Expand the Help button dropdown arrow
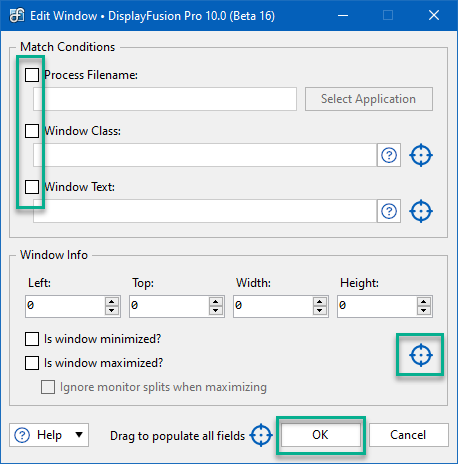Screen dimensions: 458x464 [x=79, y=435]
